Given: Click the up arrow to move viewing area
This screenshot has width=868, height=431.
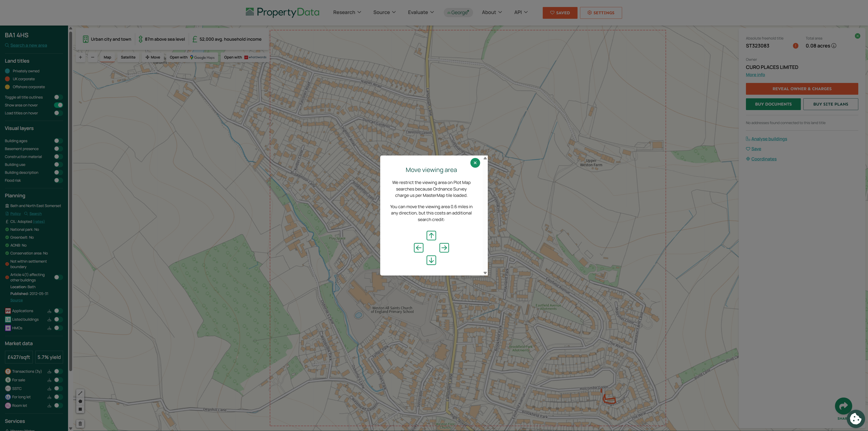Looking at the screenshot, I should pos(431,235).
